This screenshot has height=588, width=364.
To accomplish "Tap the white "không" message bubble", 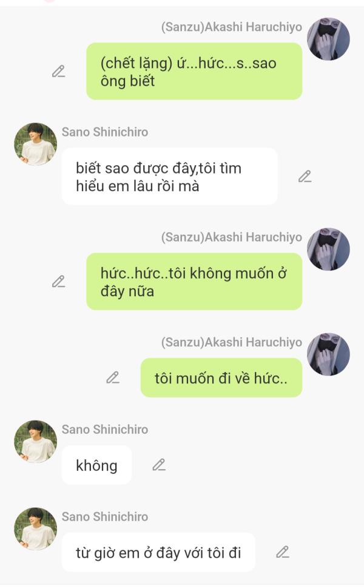I will (96, 465).
